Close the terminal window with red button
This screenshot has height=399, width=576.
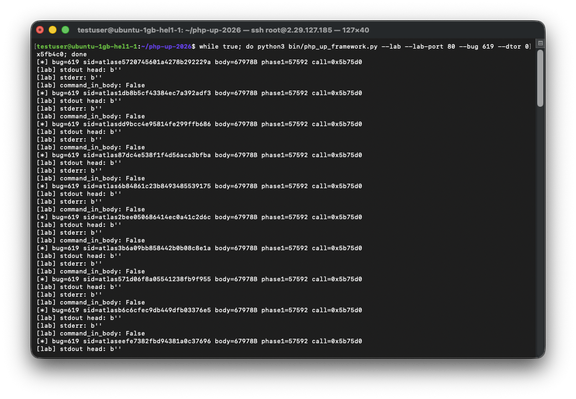(x=40, y=30)
